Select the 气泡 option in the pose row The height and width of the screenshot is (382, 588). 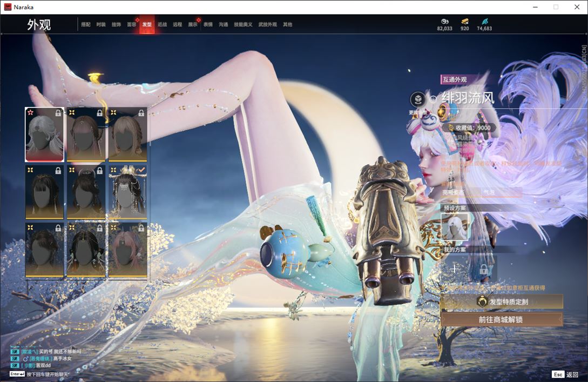pos(488,192)
